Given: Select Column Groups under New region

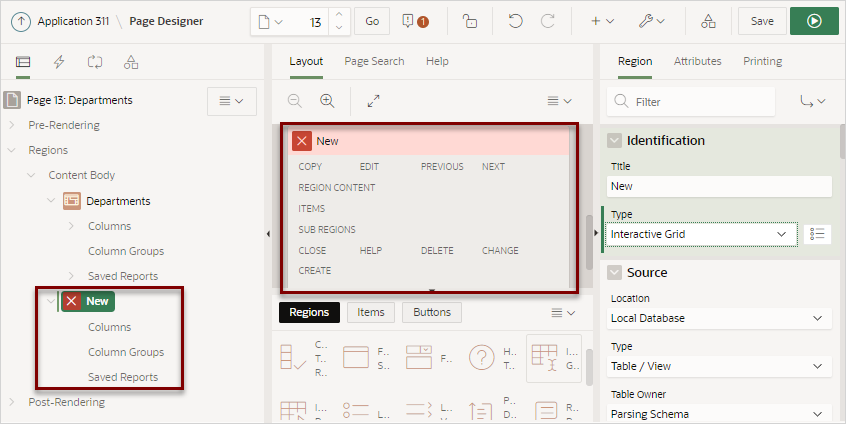Looking at the screenshot, I should 126,352.
